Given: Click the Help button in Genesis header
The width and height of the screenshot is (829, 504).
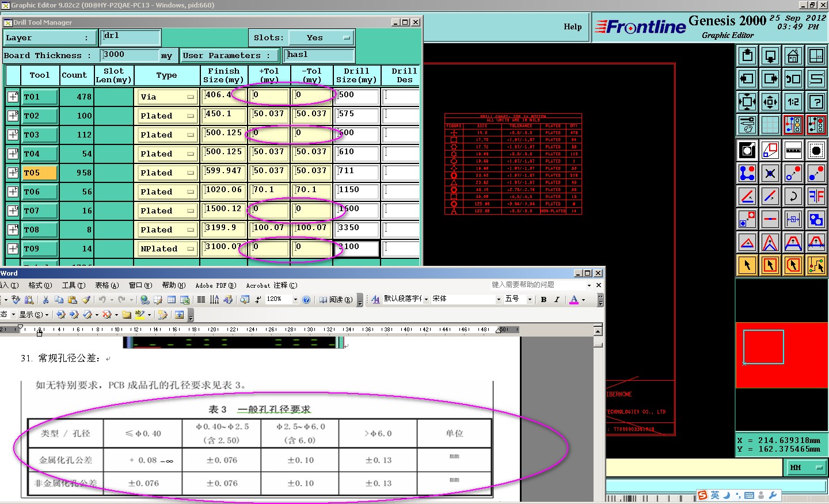Looking at the screenshot, I should 572,26.
